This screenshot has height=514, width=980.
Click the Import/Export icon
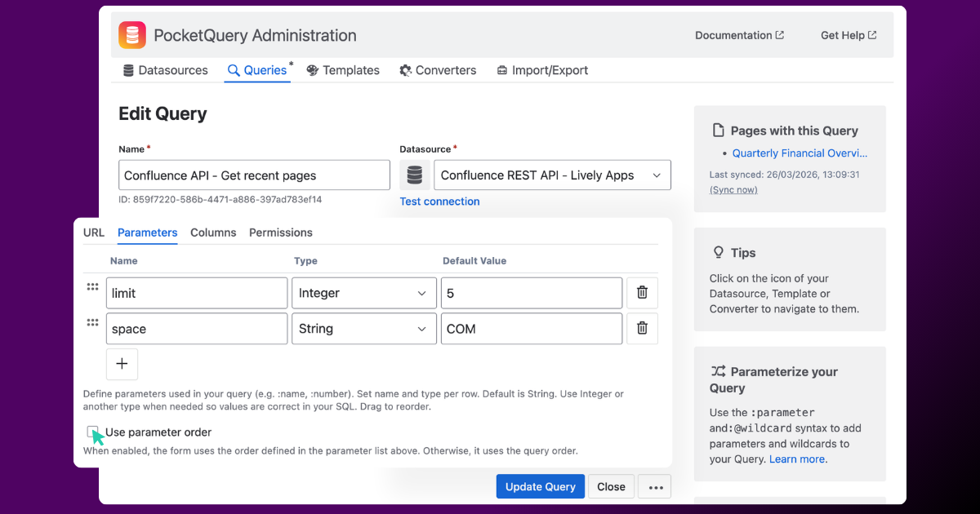pos(501,70)
